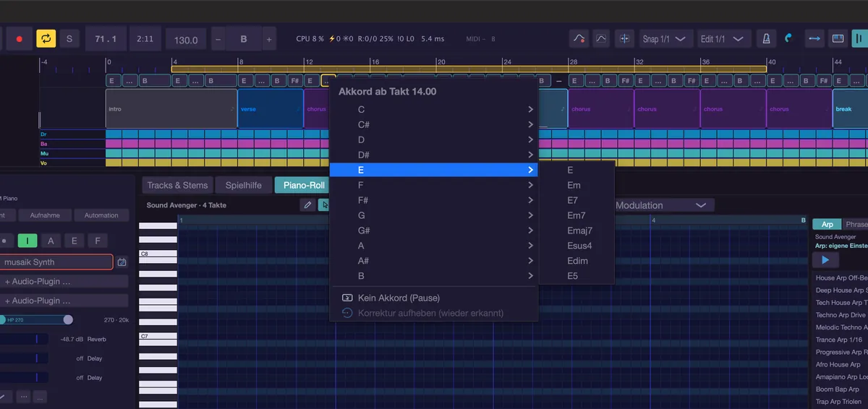868x409 pixels.
Task: Click the position display 71 . 1
Action: (106, 38)
